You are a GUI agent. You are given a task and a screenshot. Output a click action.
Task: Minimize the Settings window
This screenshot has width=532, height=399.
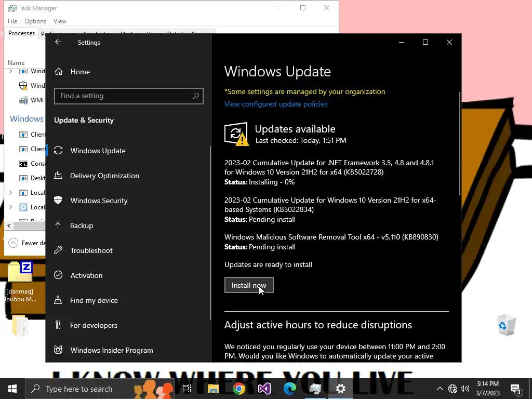(x=402, y=42)
